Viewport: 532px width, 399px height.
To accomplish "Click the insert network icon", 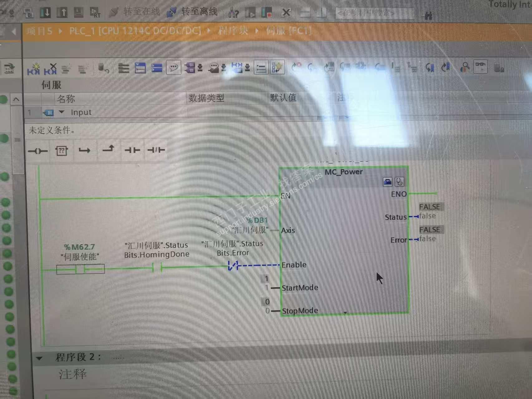I will (33, 69).
